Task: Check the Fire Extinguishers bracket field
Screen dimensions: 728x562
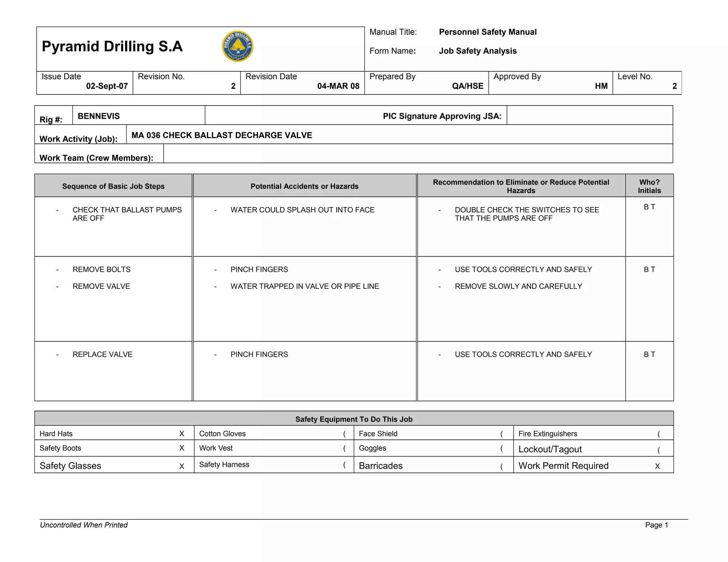Action: [659, 434]
